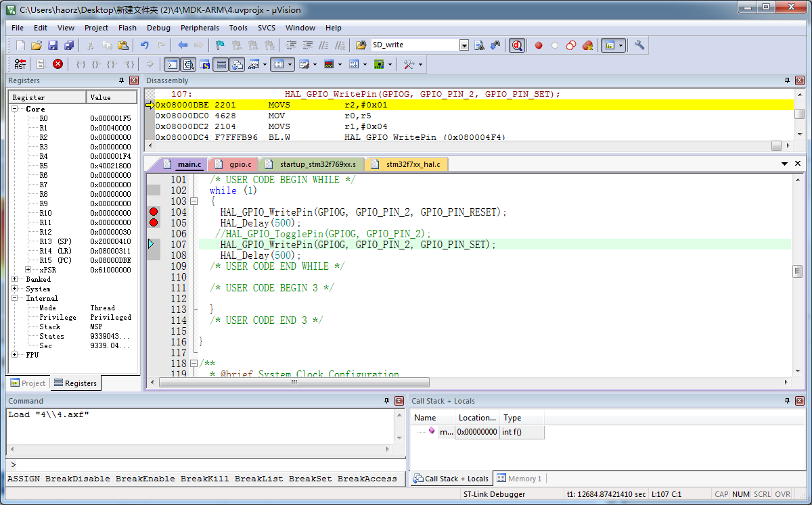Click the Location column header in Call Stack
The image size is (812, 505).
(x=478, y=418)
